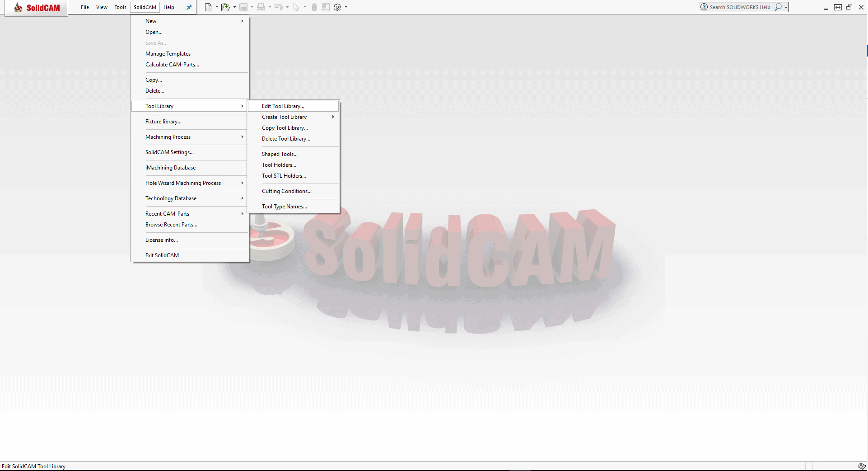Create a new document with the blank page icon
This screenshot has width=868, height=471.
click(208, 7)
